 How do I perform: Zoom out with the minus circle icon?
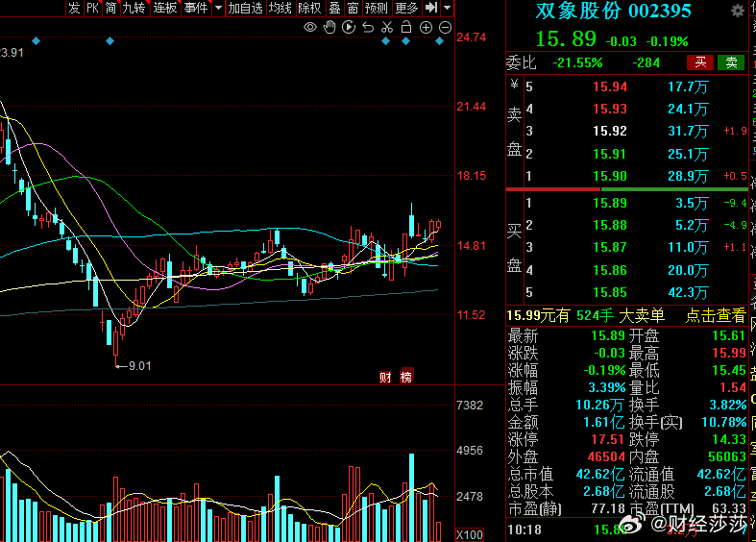click(445, 27)
